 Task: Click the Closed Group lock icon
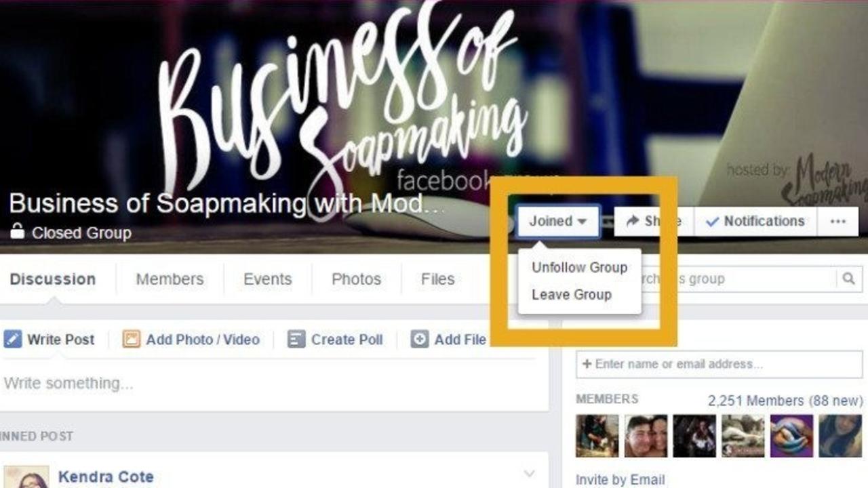click(x=17, y=232)
